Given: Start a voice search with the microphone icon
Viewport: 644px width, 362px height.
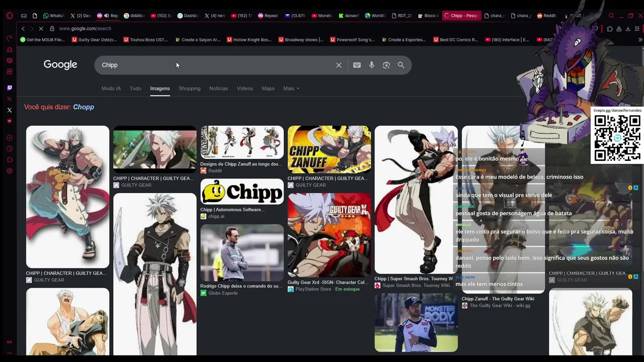Looking at the screenshot, I should [x=371, y=65].
